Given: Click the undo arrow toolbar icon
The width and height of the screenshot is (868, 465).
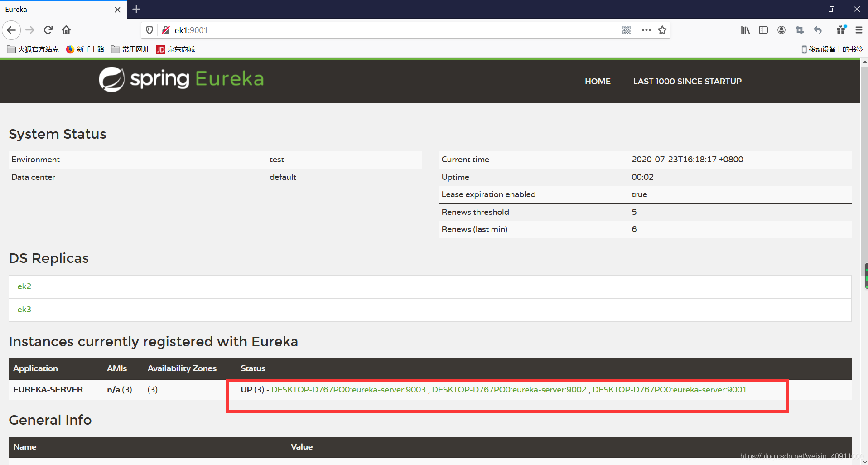Looking at the screenshot, I should [818, 30].
